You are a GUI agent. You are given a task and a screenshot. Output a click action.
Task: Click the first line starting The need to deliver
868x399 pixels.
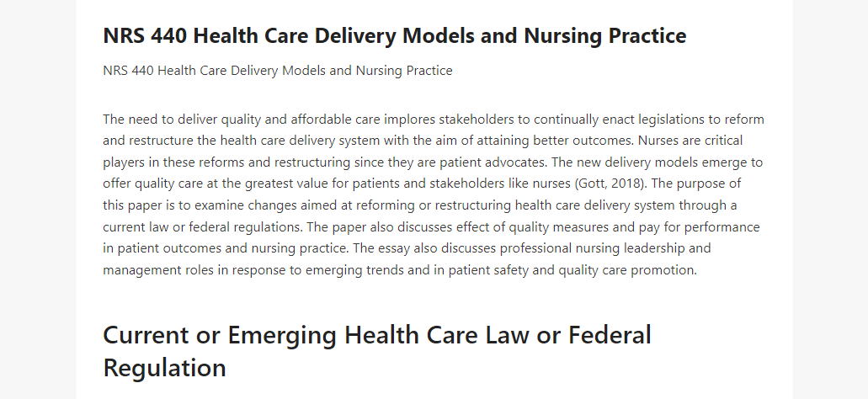coord(434,120)
